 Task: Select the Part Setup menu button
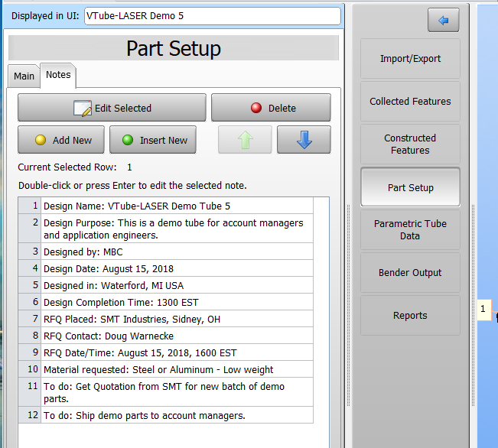(x=410, y=187)
